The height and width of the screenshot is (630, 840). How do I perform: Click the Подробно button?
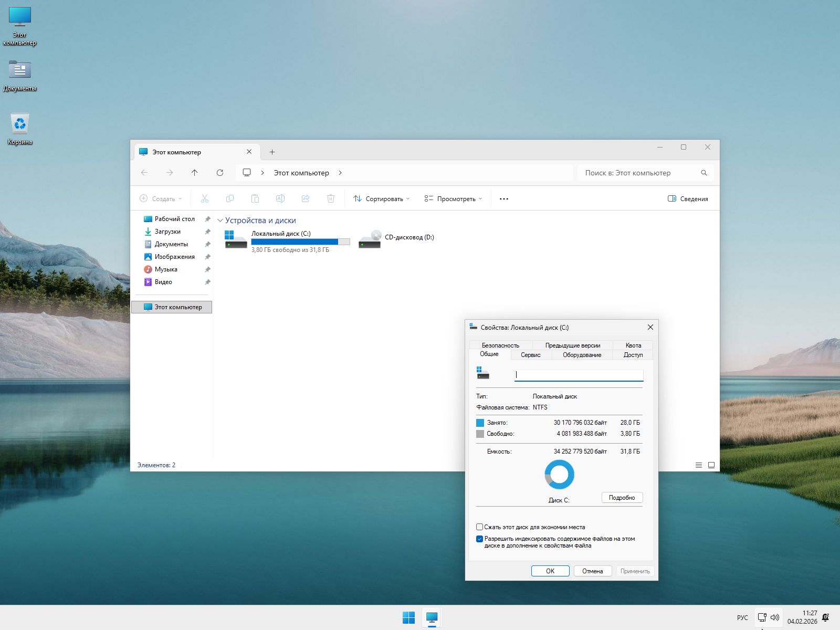tap(622, 498)
